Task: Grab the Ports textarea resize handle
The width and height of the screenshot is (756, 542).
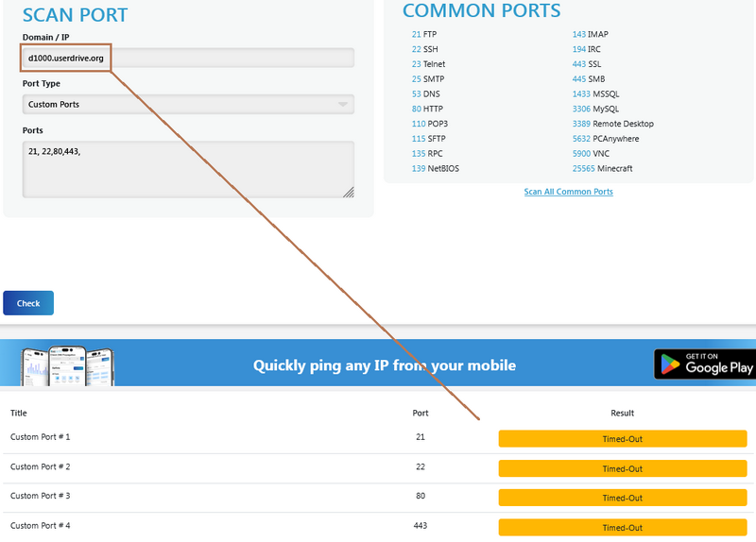Action: [349, 193]
